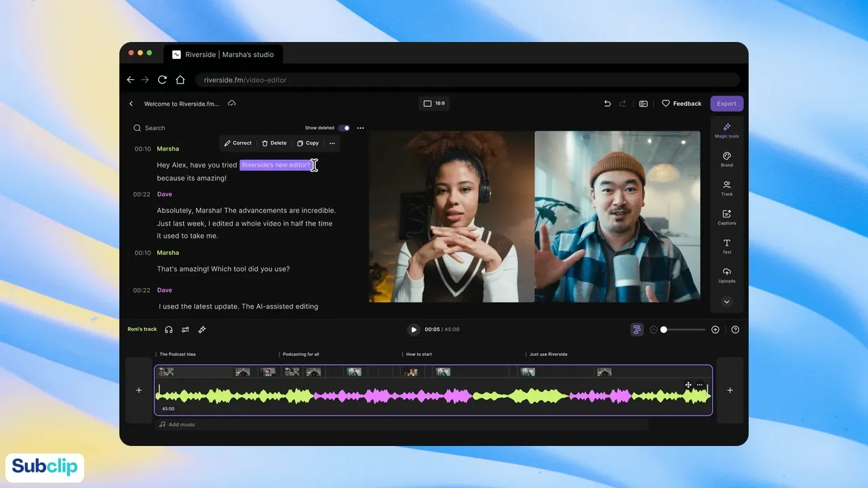868x488 pixels.
Task: Open the track audio settings sliders icon
Action: coord(185,329)
